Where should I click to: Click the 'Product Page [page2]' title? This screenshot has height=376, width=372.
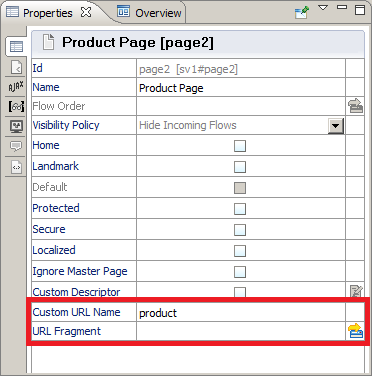tap(138, 43)
